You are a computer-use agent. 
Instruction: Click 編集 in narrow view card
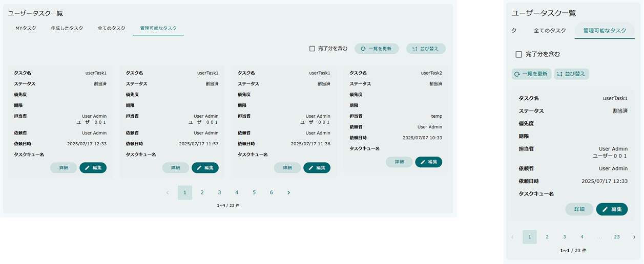[612, 209]
